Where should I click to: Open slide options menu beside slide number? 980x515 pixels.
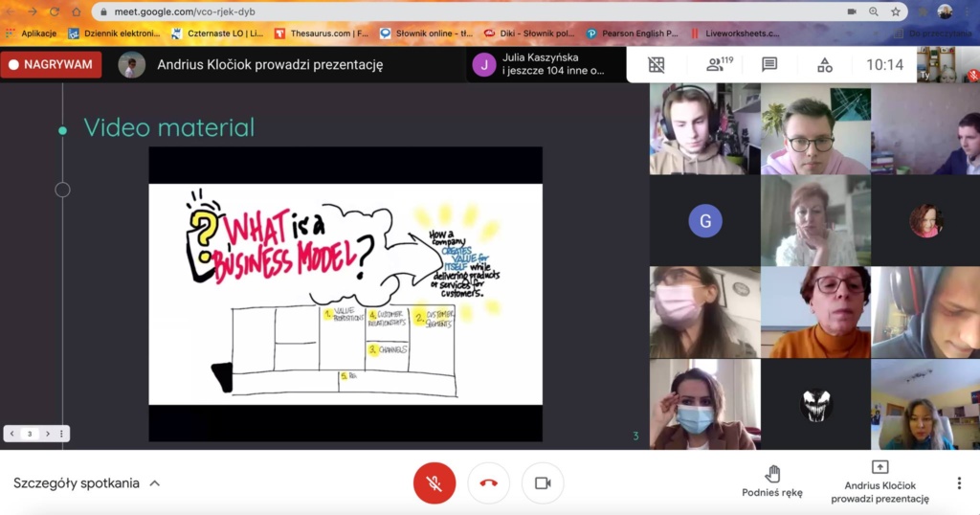click(63, 434)
